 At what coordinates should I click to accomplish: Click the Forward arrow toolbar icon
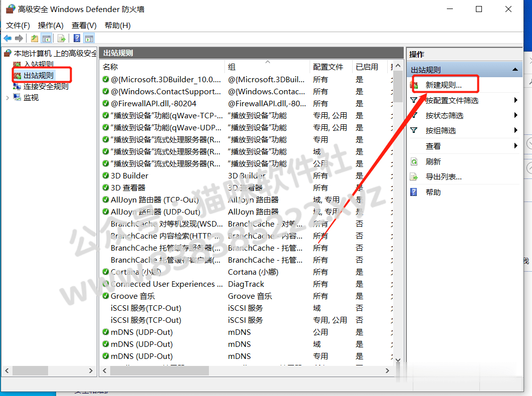pos(19,39)
